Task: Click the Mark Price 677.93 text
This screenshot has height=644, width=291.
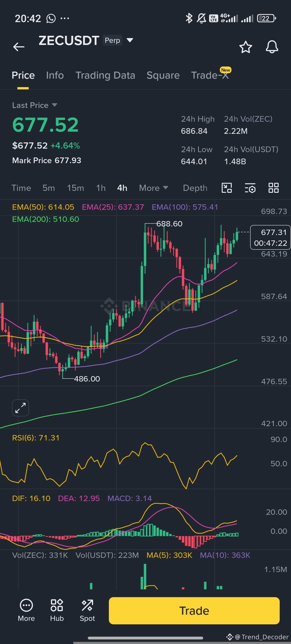Action: pyautogui.click(x=47, y=160)
